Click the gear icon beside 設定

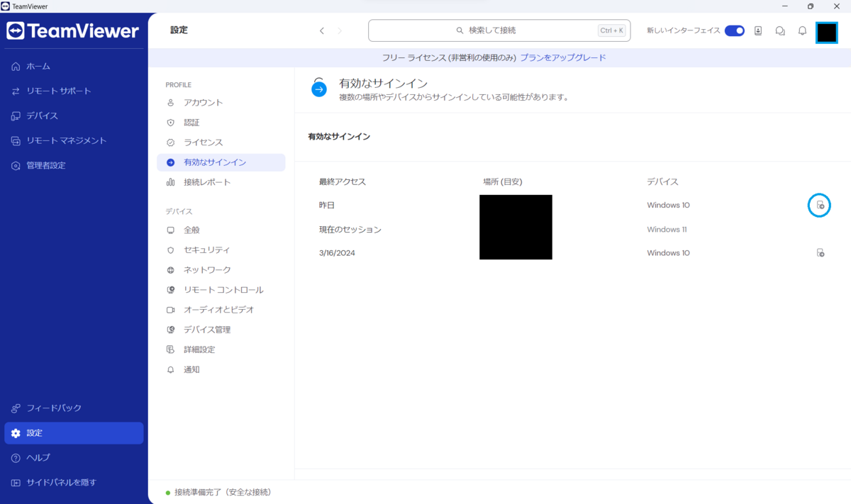(x=16, y=433)
